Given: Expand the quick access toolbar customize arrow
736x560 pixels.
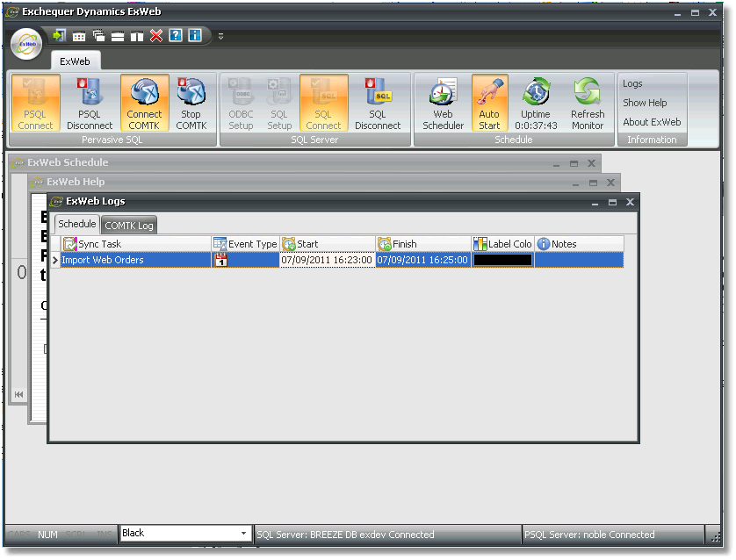Looking at the screenshot, I should coord(220,36).
